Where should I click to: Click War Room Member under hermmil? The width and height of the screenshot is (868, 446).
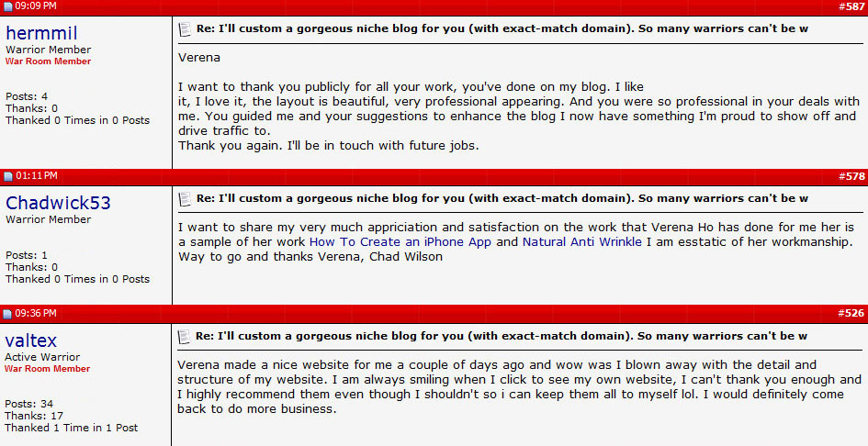tap(48, 61)
